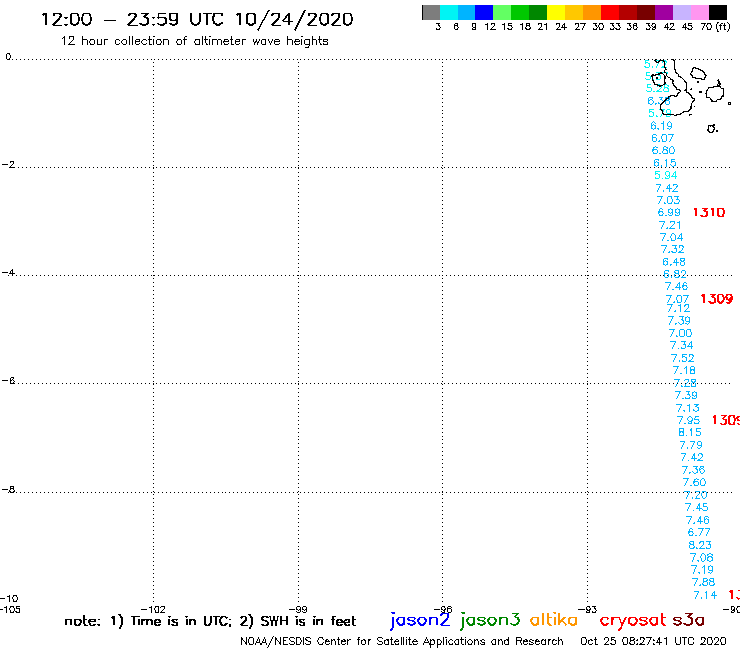This screenshot has width=740, height=650.
Task: Click the -8 latitude axis label
Action: [8, 490]
